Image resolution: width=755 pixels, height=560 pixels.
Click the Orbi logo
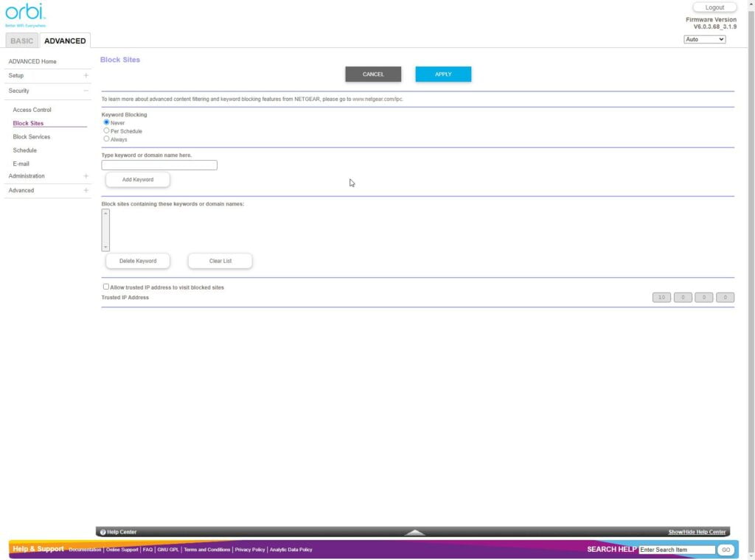(x=25, y=14)
